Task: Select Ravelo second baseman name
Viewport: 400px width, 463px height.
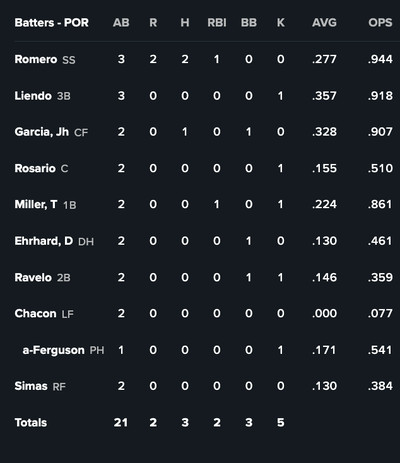Action: 33,277
